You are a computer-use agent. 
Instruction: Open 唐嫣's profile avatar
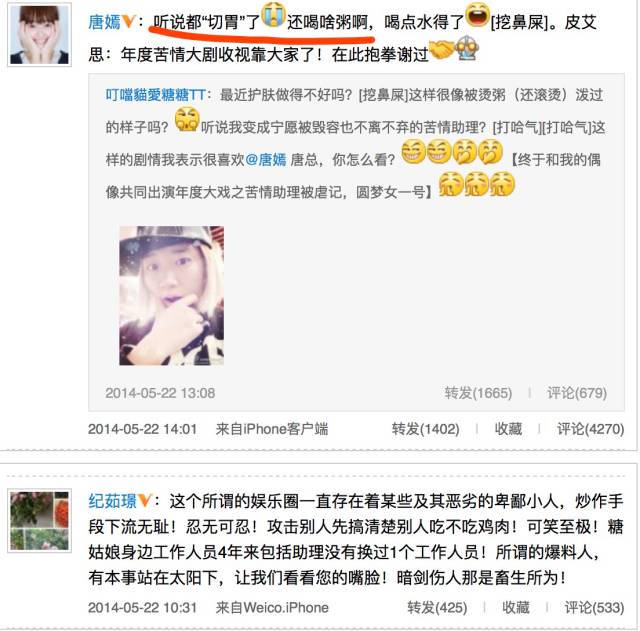click(40, 35)
